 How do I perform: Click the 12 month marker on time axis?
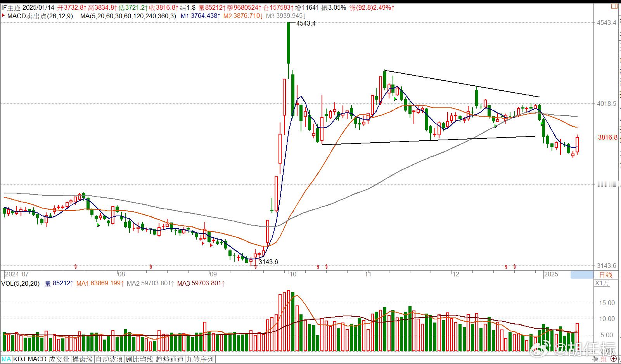coord(456,274)
